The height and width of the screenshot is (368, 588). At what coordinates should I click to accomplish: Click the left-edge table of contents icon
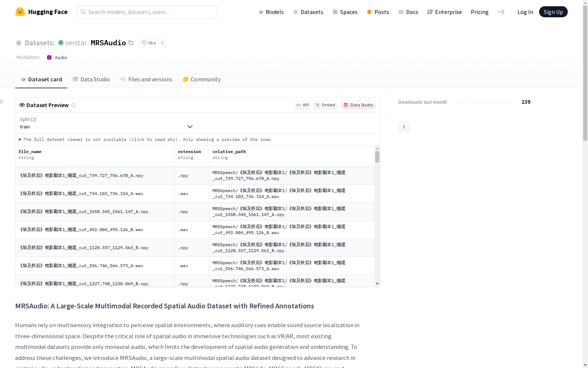pyautogui.click(x=2, y=102)
